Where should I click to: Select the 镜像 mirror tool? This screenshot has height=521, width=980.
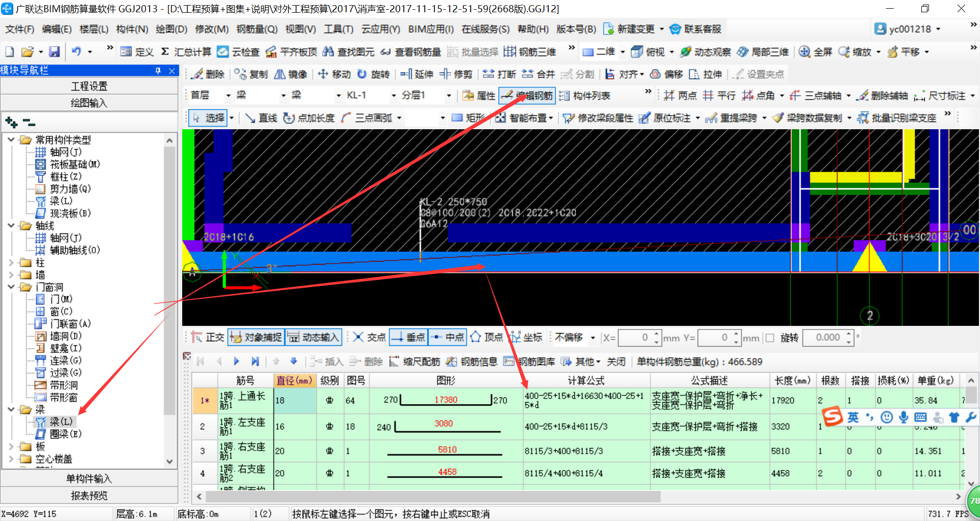click(290, 74)
